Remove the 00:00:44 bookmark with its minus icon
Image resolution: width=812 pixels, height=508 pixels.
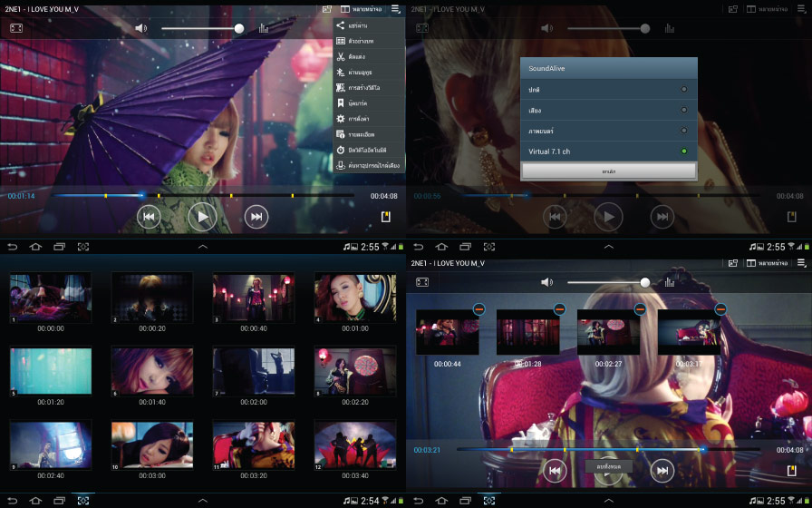click(x=479, y=309)
